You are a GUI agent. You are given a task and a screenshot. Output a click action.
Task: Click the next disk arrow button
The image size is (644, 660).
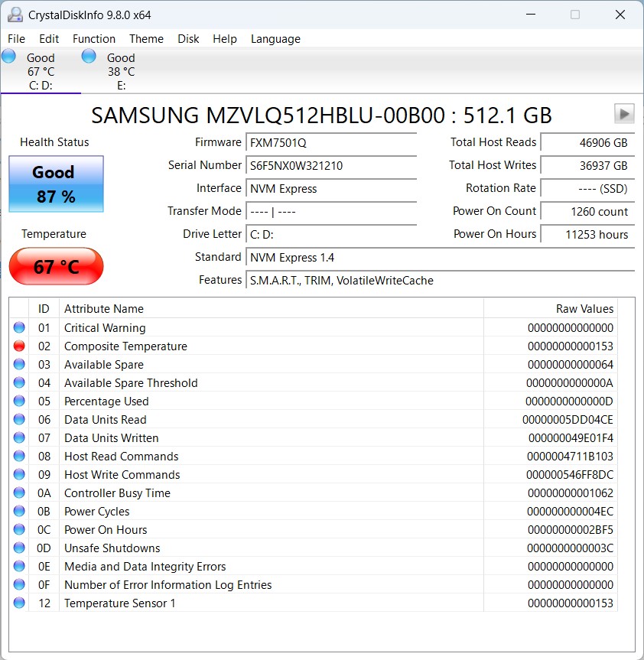click(x=624, y=114)
